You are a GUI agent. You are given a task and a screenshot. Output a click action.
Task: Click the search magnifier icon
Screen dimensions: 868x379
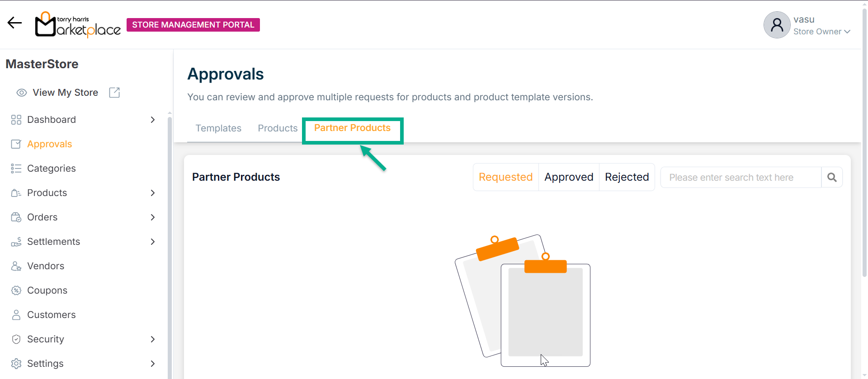pos(832,178)
